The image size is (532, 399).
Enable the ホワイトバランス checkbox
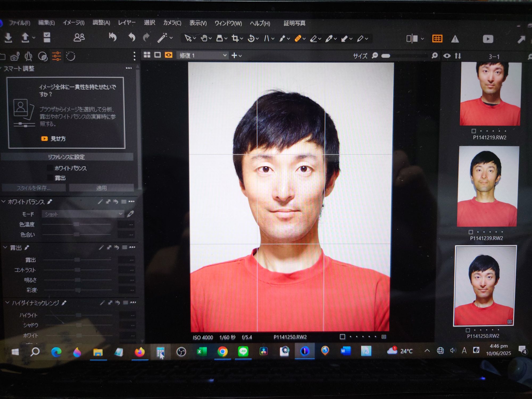[50, 168]
